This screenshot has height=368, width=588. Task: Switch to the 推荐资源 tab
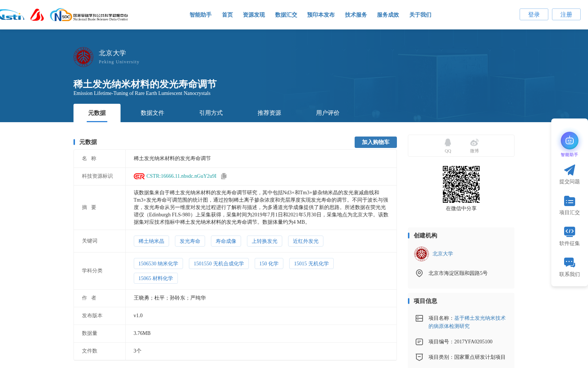[269, 113]
